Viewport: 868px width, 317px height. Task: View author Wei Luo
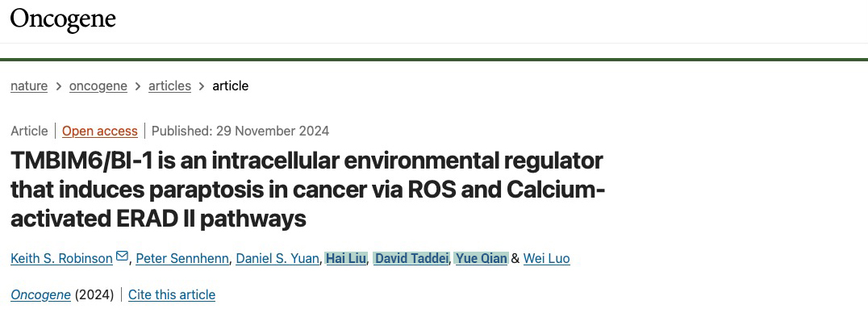coord(546,258)
